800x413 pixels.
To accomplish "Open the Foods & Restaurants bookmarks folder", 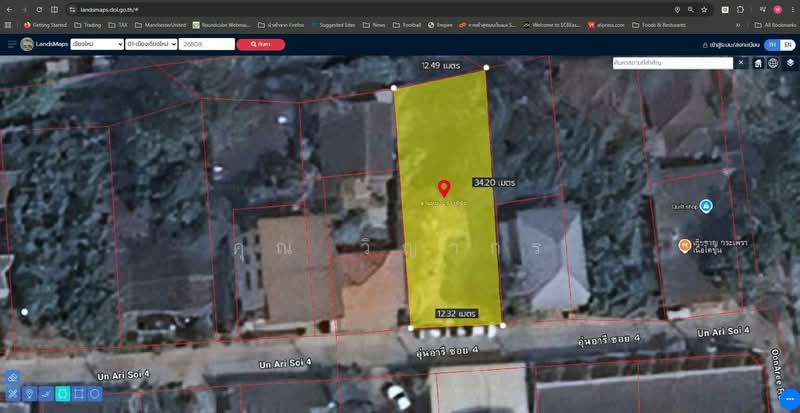I will click(x=659, y=25).
